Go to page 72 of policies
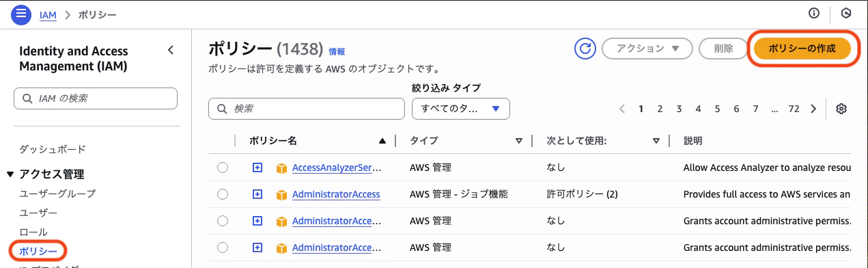This screenshot has width=868, height=268. (794, 109)
